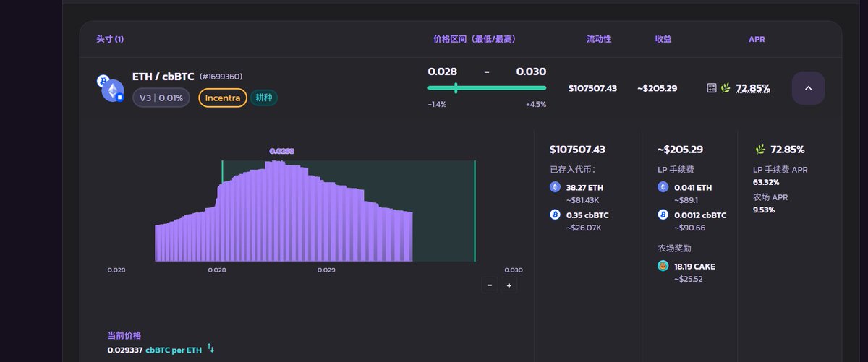Click the ~$26.07K value
The width and height of the screenshot is (868, 362).
[x=584, y=228]
